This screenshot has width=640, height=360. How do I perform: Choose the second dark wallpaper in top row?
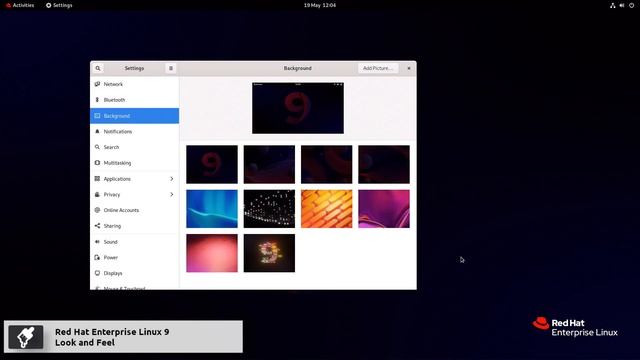pyautogui.click(x=269, y=164)
